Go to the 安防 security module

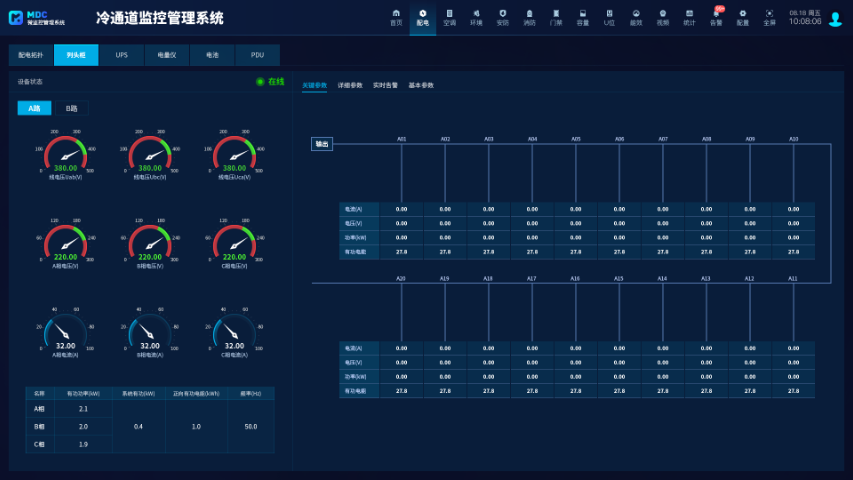pos(503,16)
